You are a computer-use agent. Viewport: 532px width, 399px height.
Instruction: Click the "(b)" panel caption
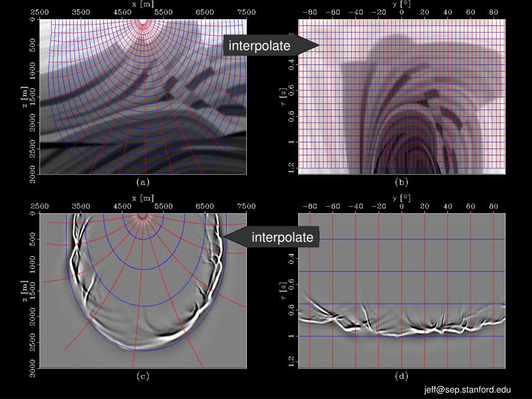(x=402, y=182)
